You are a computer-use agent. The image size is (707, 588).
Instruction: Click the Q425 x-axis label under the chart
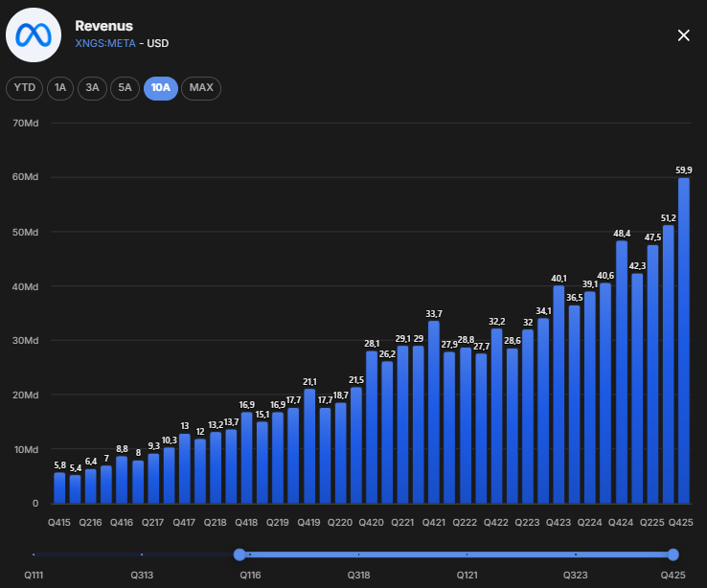(x=681, y=523)
